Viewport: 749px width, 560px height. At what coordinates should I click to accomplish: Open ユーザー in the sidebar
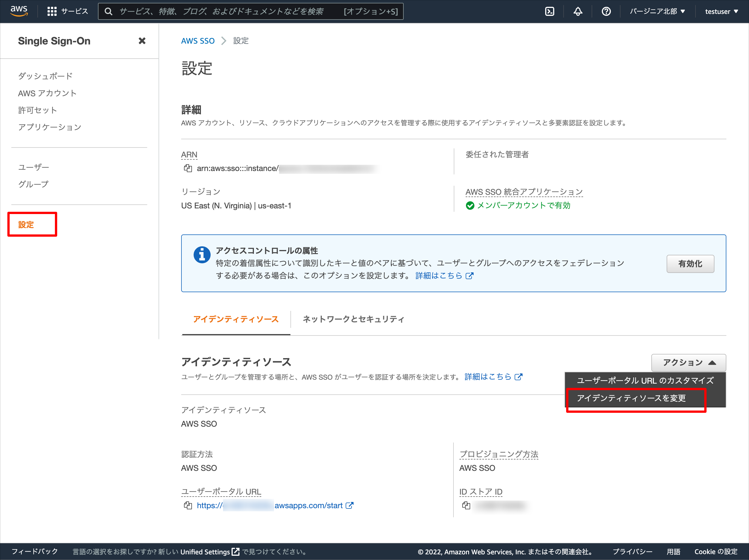[33, 167]
